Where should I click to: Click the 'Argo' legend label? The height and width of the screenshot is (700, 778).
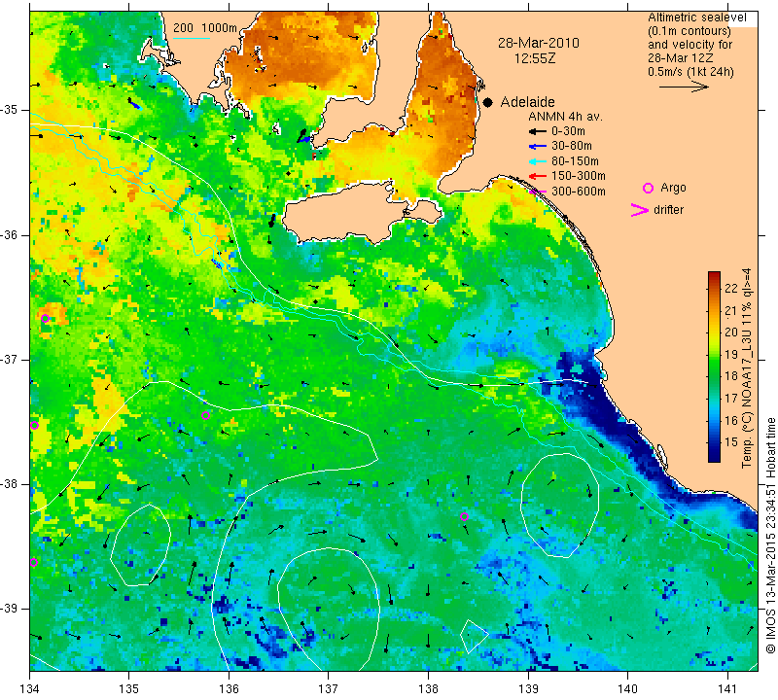pos(673,188)
